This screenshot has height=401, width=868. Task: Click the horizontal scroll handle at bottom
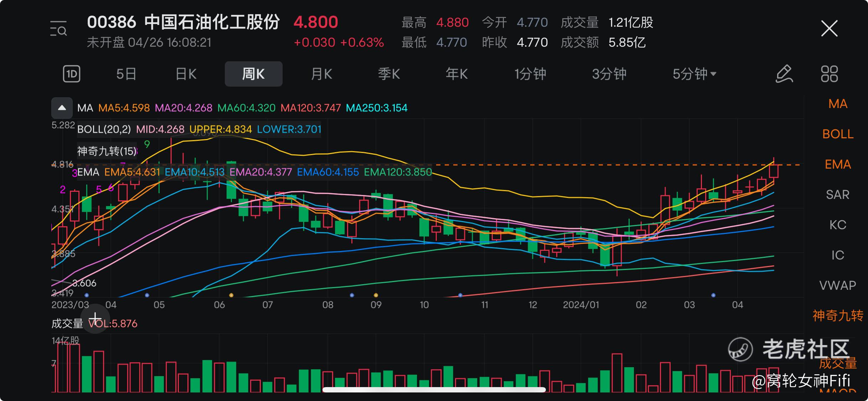click(x=434, y=390)
